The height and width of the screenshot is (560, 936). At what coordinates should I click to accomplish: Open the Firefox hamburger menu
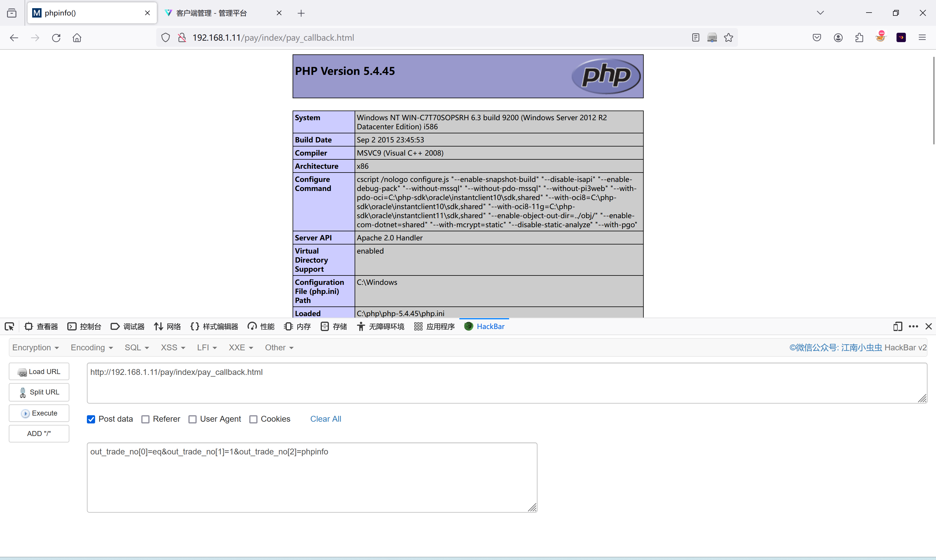(x=922, y=38)
